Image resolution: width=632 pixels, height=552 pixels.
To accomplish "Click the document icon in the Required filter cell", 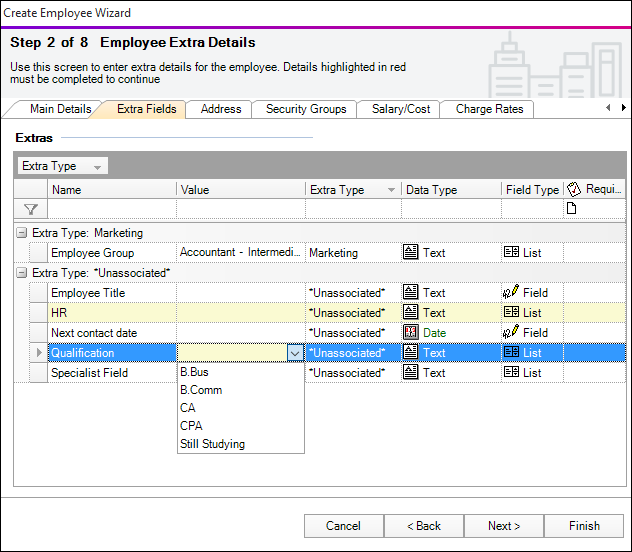I will [x=572, y=209].
